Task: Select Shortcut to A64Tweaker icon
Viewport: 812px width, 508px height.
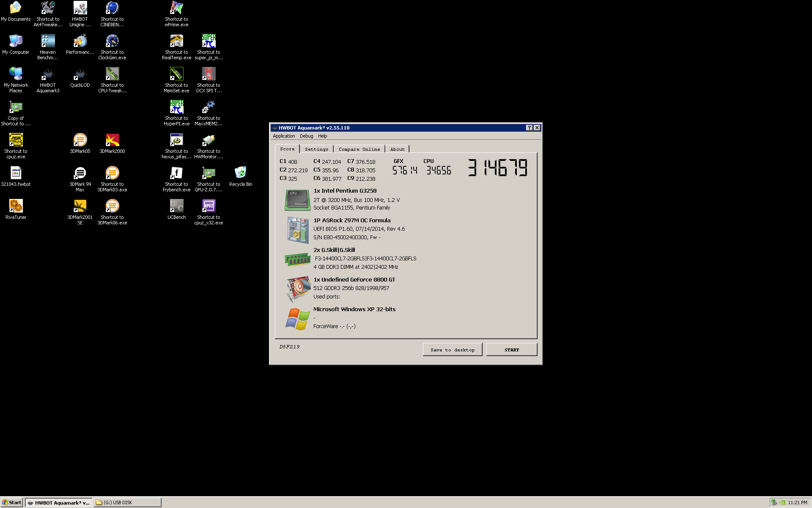Action: tap(48, 14)
